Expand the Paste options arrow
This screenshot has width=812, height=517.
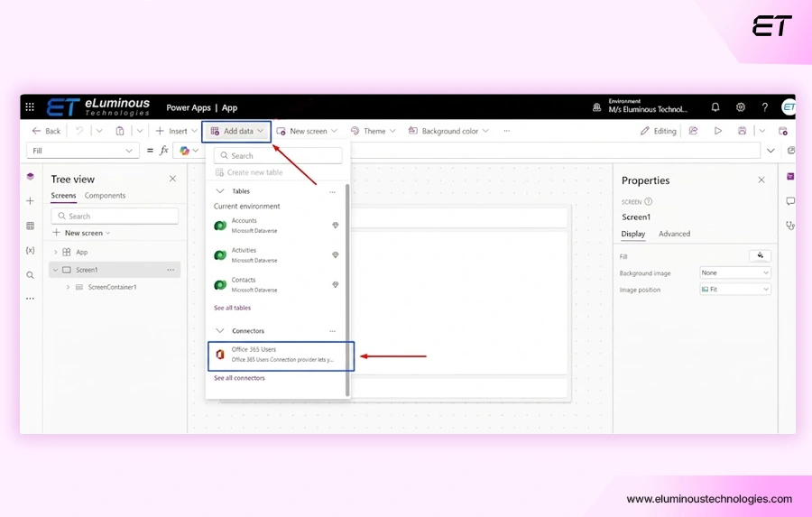tap(139, 131)
